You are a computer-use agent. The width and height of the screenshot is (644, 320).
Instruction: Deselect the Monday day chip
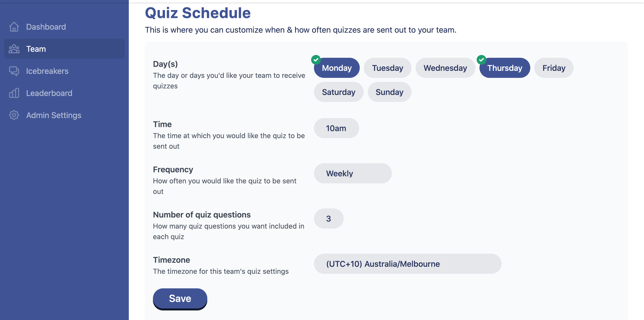[337, 68]
